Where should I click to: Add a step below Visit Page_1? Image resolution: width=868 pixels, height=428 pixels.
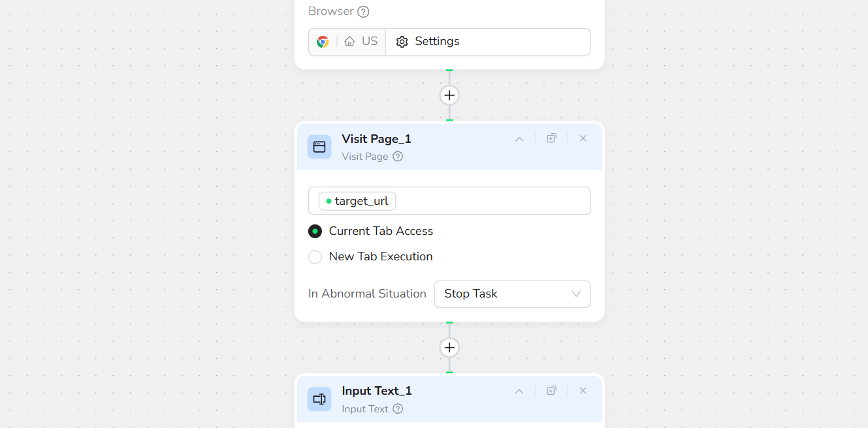point(449,348)
